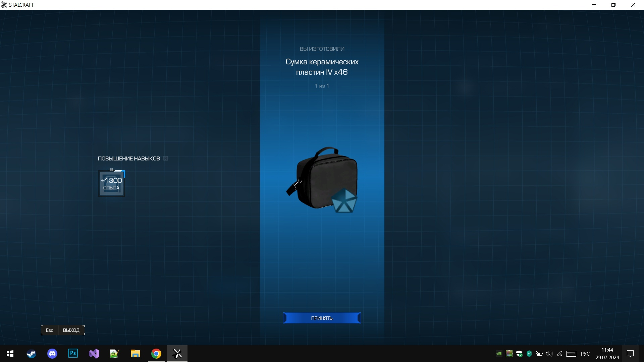Image resolution: width=644 pixels, height=362 pixels.
Task: Open the battery status tray icon
Action: tap(539, 354)
